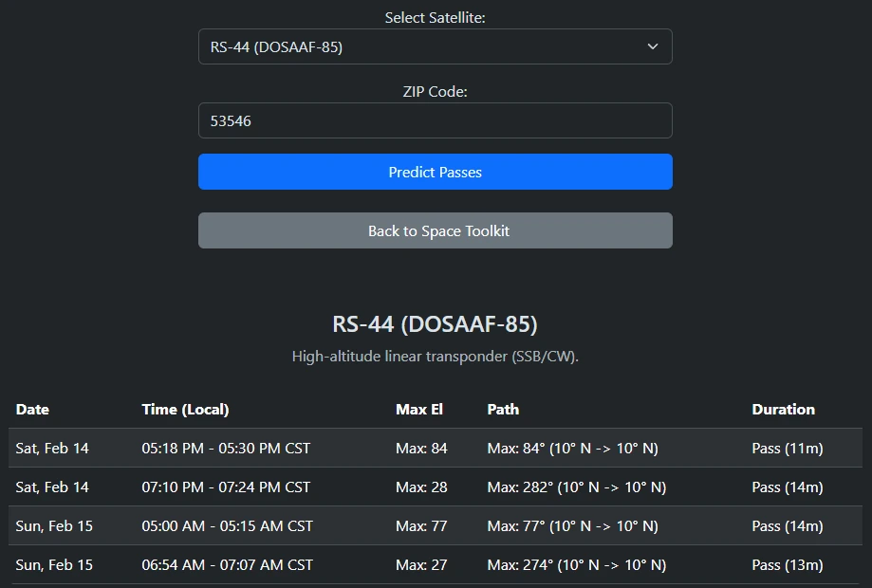Image resolution: width=872 pixels, height=588 pixels.
Task: Click the Max El column header
Action: coord(420,409)
